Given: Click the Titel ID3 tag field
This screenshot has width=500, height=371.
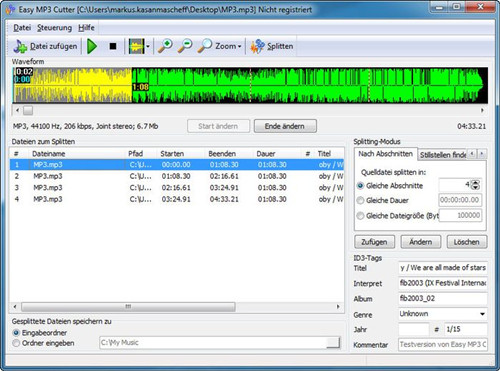Looking at the screenshot, I should click(x=443, y=268).
